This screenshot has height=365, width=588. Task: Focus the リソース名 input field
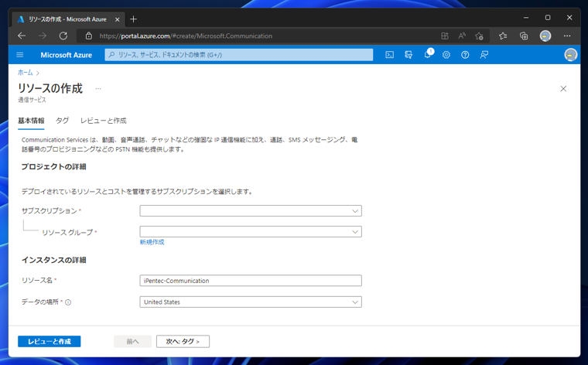(251, 281)
